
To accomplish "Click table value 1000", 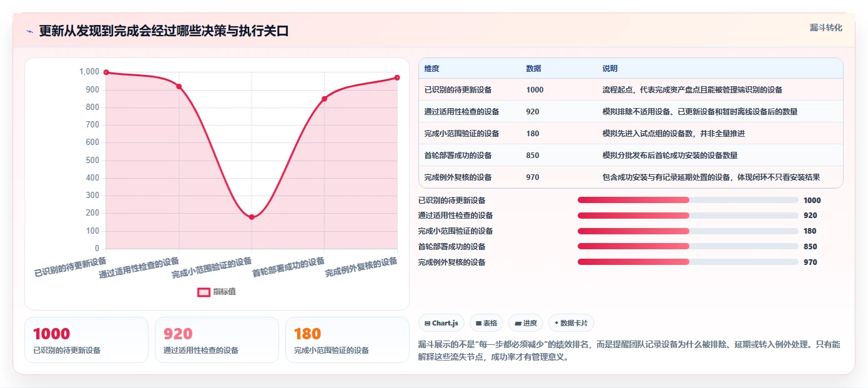I will pos(535,90).
